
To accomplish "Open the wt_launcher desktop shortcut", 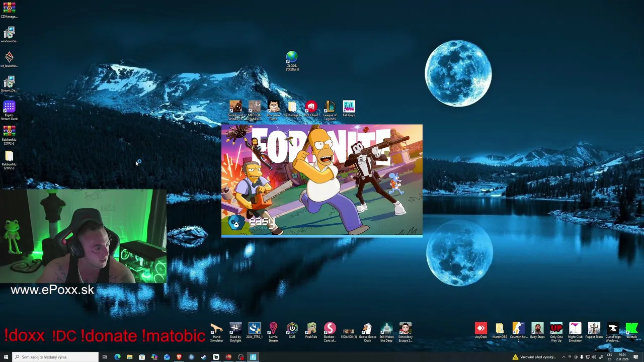I will point(9,59).
